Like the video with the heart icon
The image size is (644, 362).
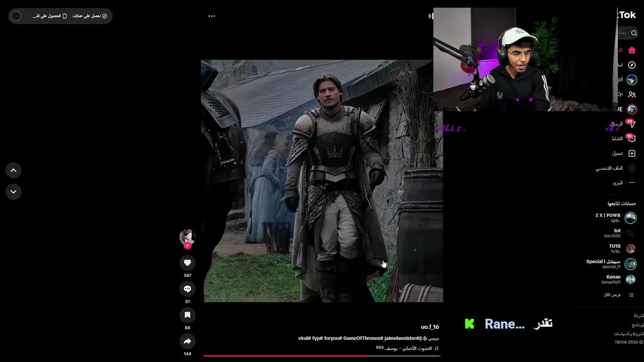click(x=187, y=262)
